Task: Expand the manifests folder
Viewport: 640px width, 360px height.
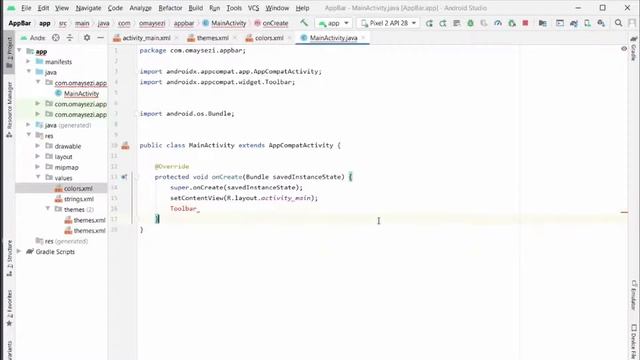Action: pos(29,61)
